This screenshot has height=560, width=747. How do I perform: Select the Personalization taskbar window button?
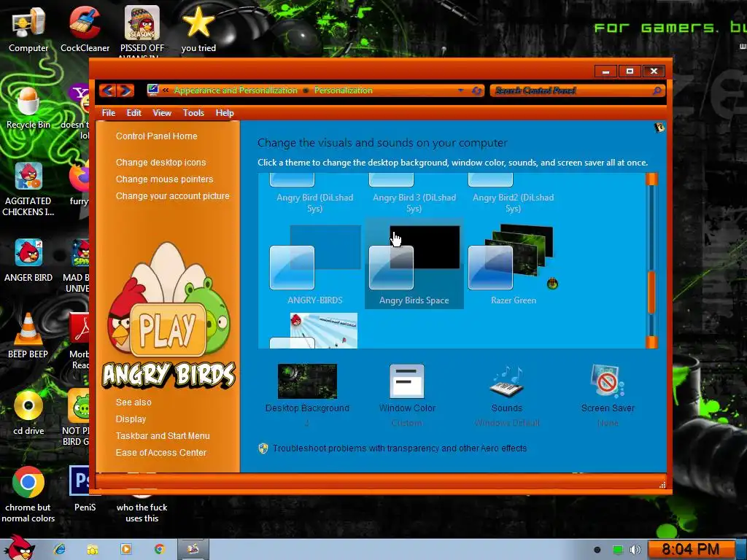click(193, 549)
